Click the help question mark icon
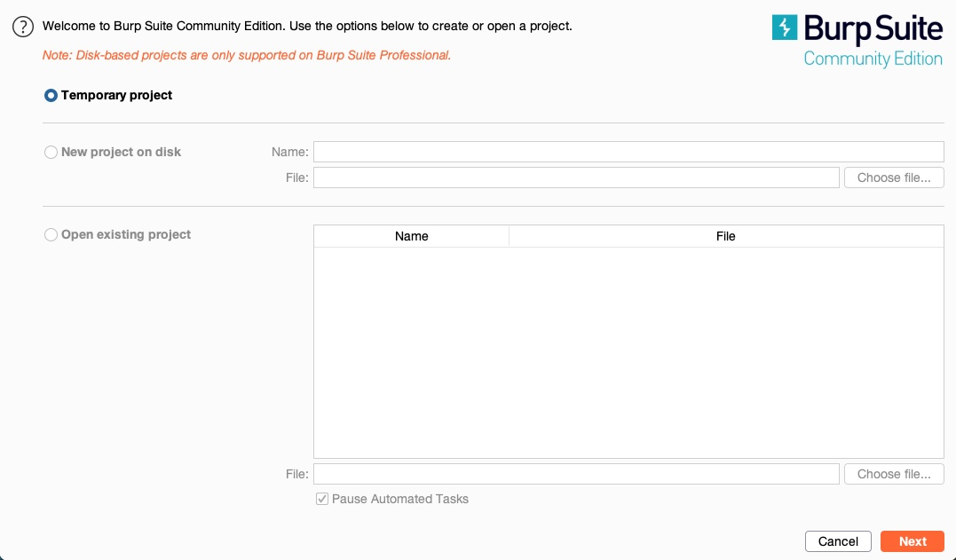The height and width of the screenshot is (560, 956). coord(23,27)
